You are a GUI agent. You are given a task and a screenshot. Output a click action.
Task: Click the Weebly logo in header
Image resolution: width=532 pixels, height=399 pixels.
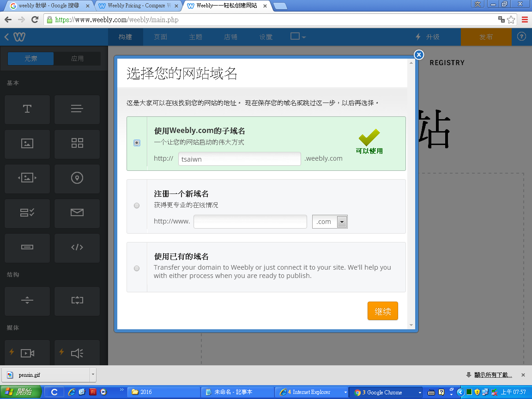coord(19,36)
